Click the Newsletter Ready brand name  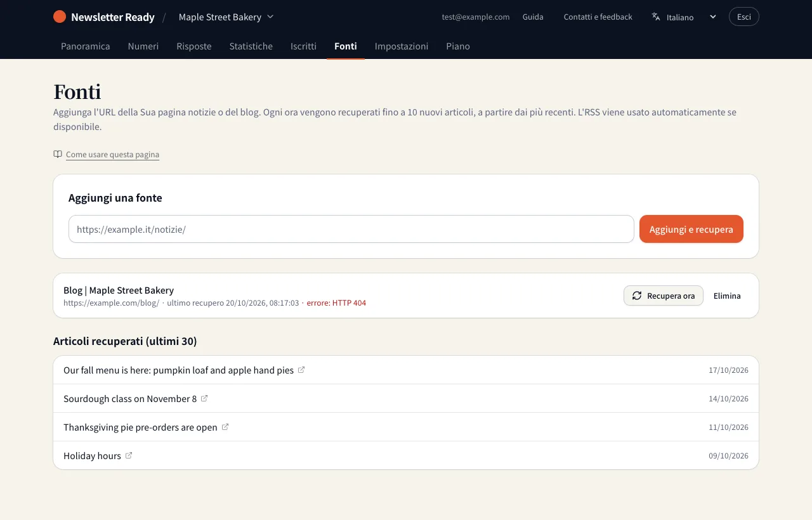(x=113, y=17)
